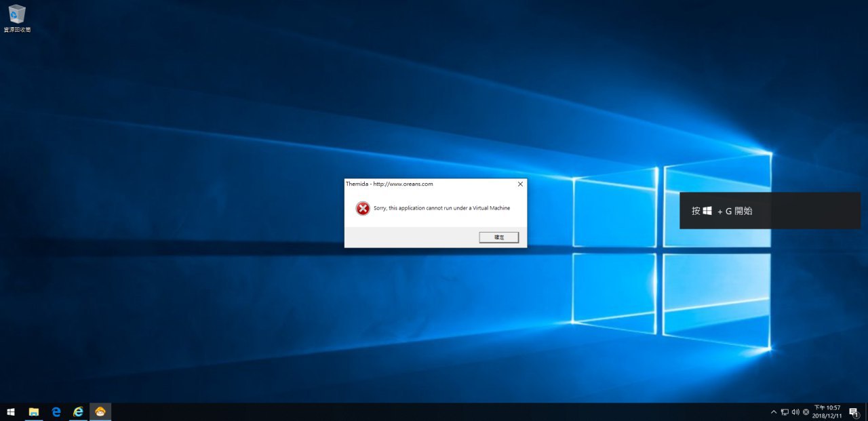
Task: Click the 'cannot run under a Virtual Machine' message
Action: pos(441,208)
